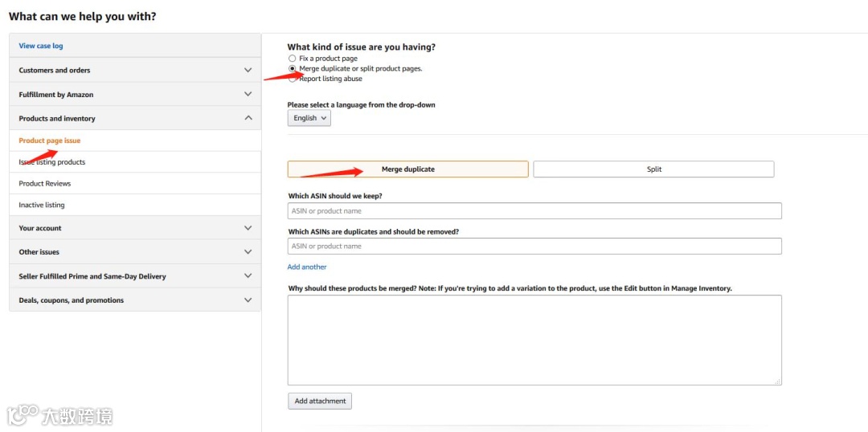The image size is (868, 432).
Task: Select the Fix a product page option
Action: coord(293,59)
